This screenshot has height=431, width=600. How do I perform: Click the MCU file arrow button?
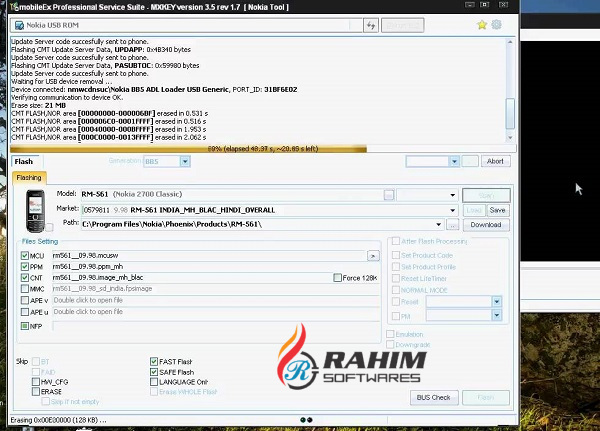(373, 256)
